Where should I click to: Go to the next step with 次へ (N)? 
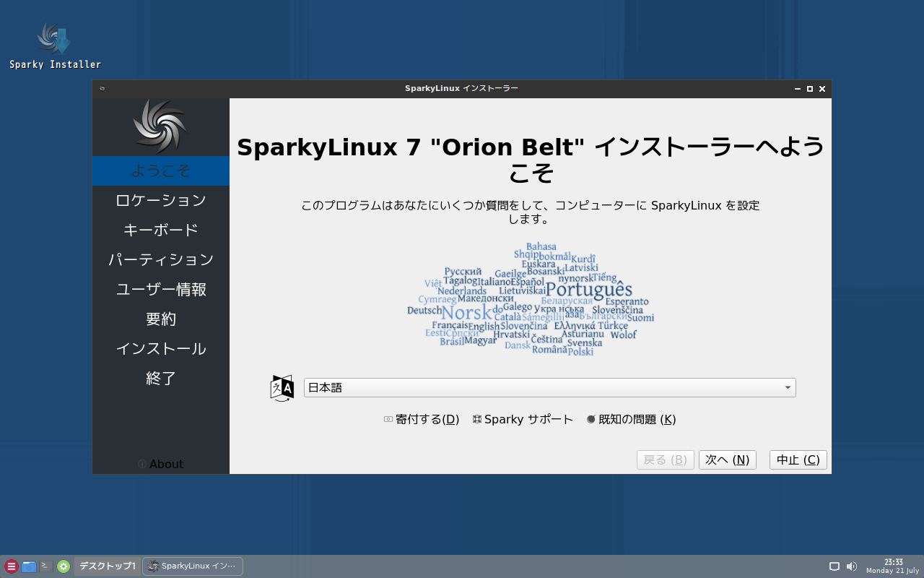(x=728, y=460)
